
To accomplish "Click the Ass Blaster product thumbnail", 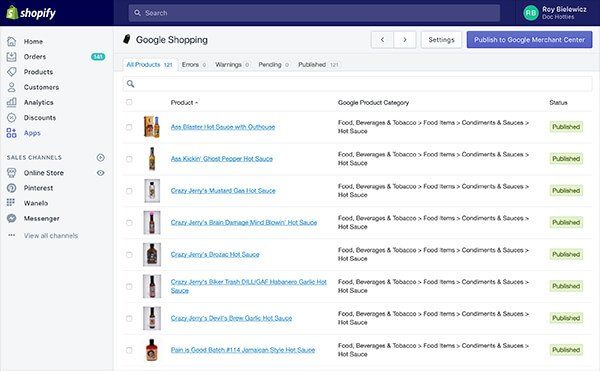I will pyautogui.click(x=152, y=127).
